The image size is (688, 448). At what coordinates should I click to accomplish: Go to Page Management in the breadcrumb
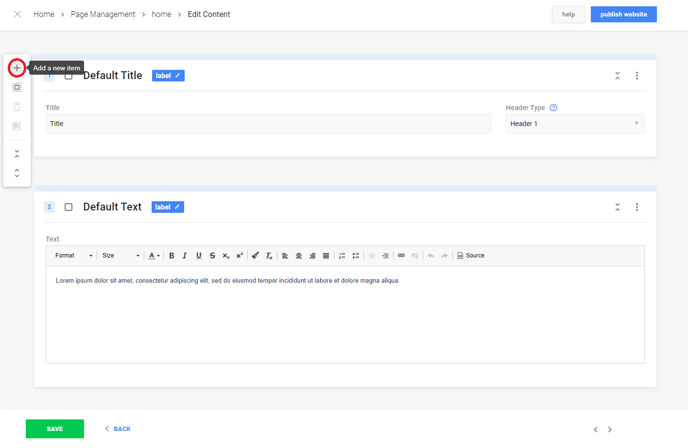[x=103, y=14]
